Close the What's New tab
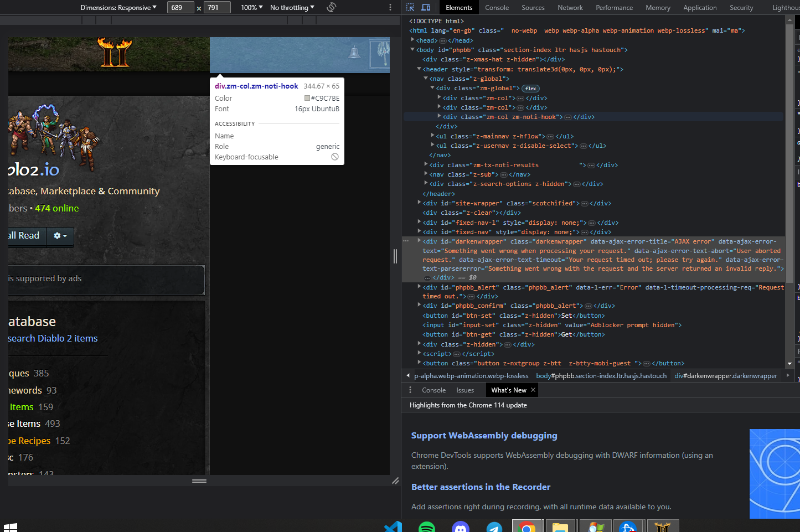This screenshot has height=532, width=800. tap(533, 390)
